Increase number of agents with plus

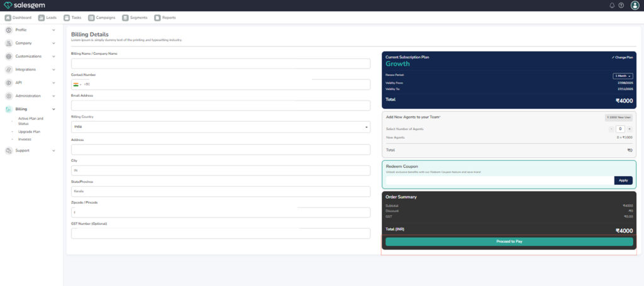(x=630, y=129)
